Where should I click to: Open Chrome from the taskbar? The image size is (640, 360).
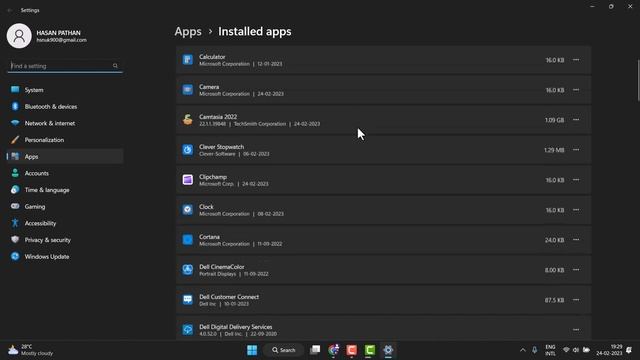pos(333,350)
